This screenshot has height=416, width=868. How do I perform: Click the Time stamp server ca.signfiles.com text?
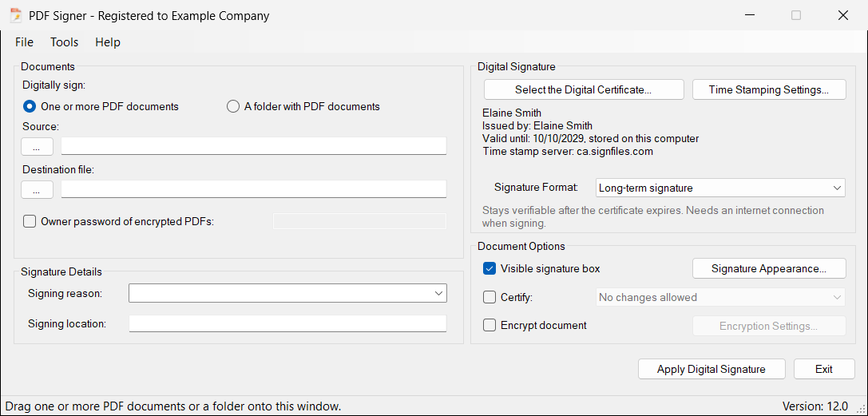tap(568, 151)
